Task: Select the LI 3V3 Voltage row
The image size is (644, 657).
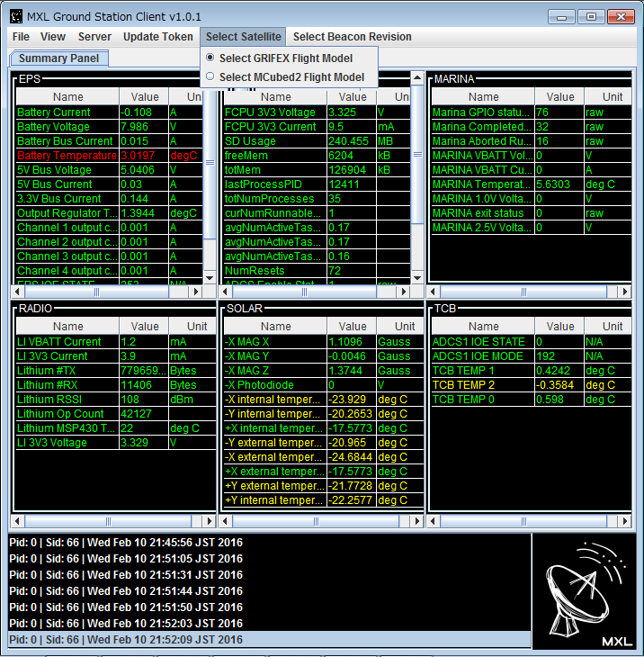Action: [116, 443]
